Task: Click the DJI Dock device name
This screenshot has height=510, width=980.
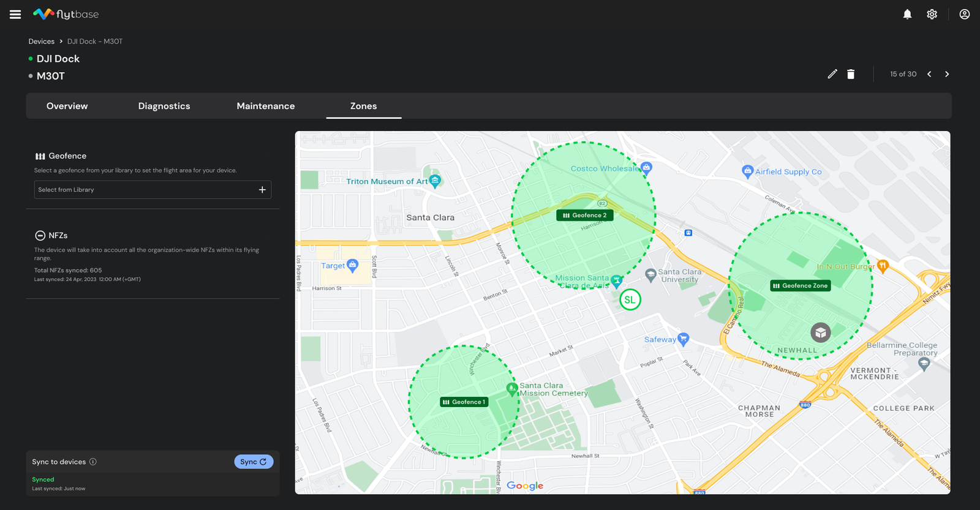Action: pyautogui.click(x=58, y=59)
